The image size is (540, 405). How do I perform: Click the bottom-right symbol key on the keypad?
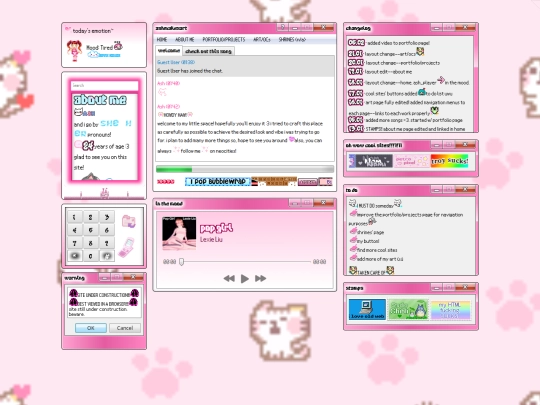107,256
